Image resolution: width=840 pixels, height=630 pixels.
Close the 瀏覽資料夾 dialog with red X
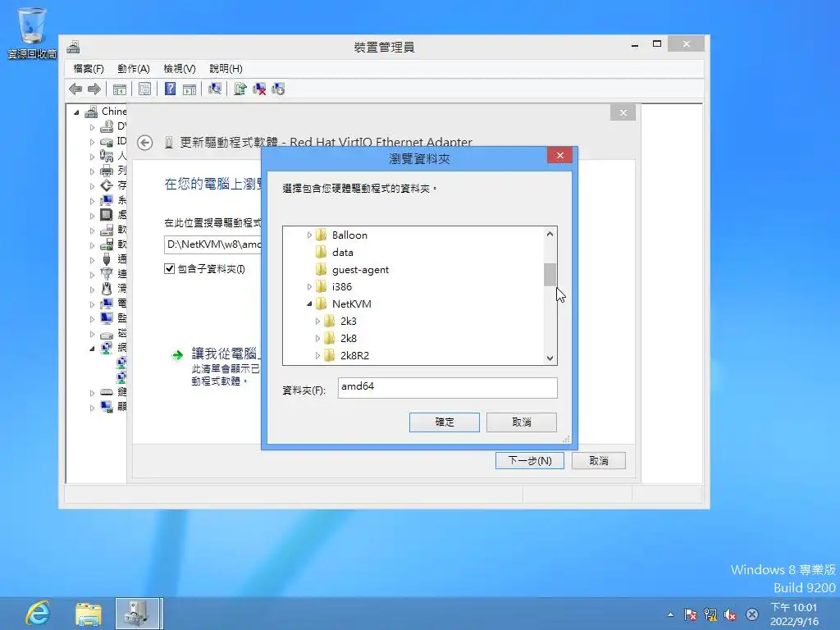[559, 155]
